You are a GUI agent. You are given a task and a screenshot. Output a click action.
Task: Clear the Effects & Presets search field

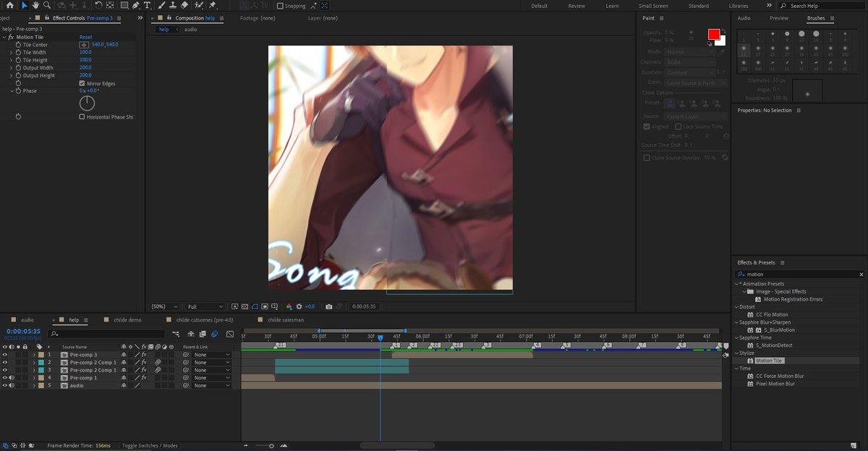[861, 275]
